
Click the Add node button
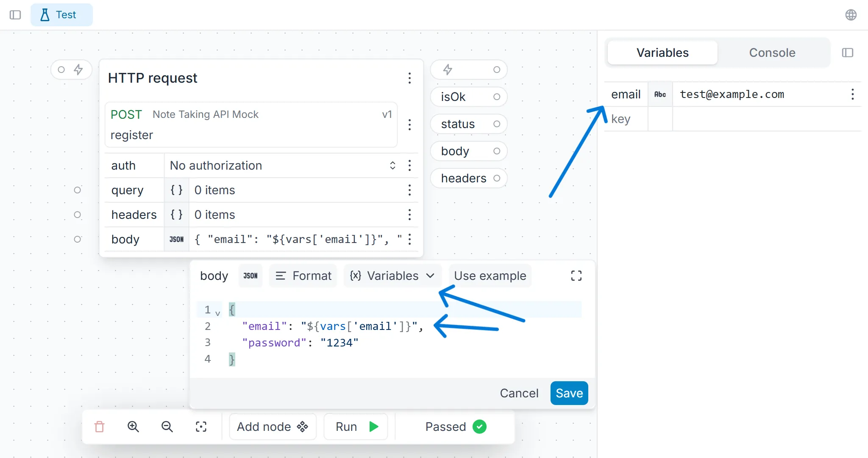[x=273, y=427]
